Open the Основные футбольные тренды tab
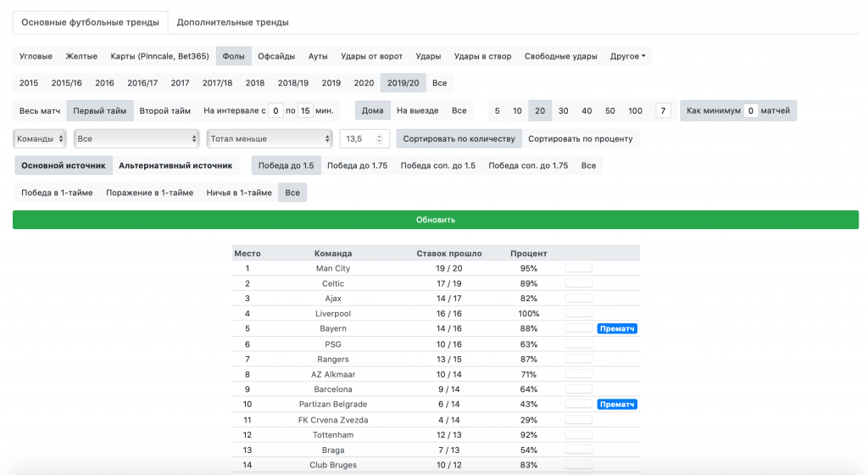Viewport: 868px width, 475px height. coord(90,22)
